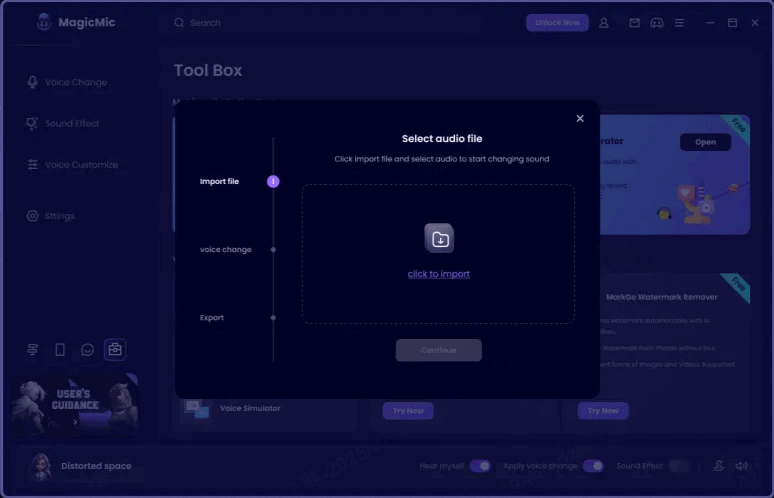This screenshot has width=774, height=498.
Task: Click the import folder icon
Action: coord(439,238)
